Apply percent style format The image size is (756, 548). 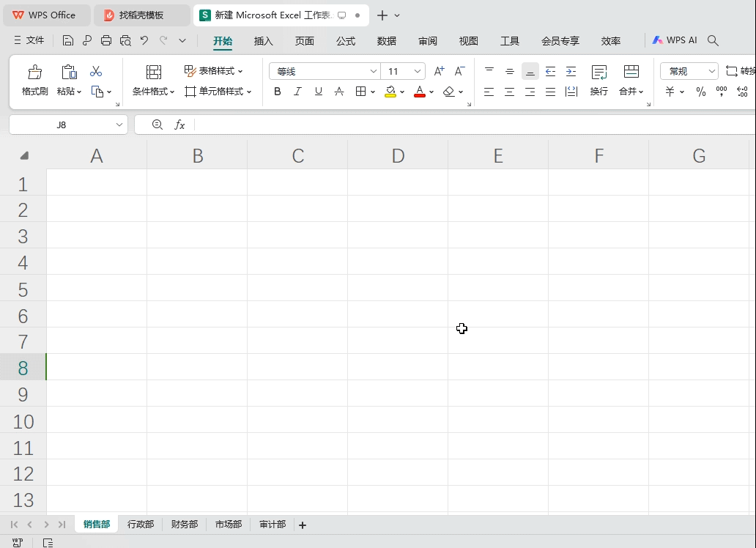(700, 92)
